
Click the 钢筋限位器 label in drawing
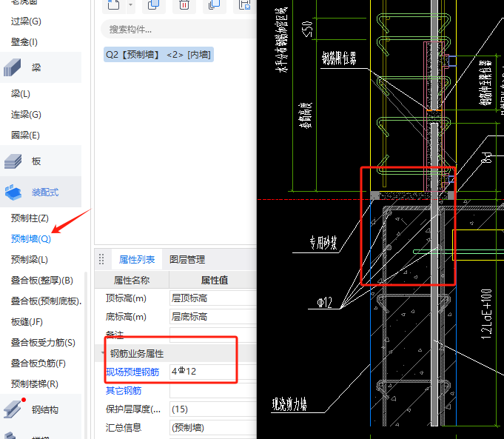pos(339,58)
